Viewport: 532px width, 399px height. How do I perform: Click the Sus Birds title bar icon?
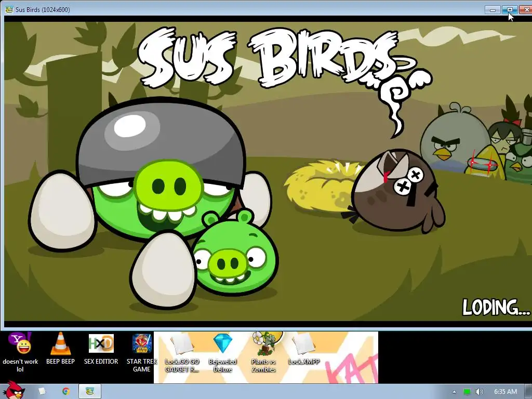tap(9, 9)
